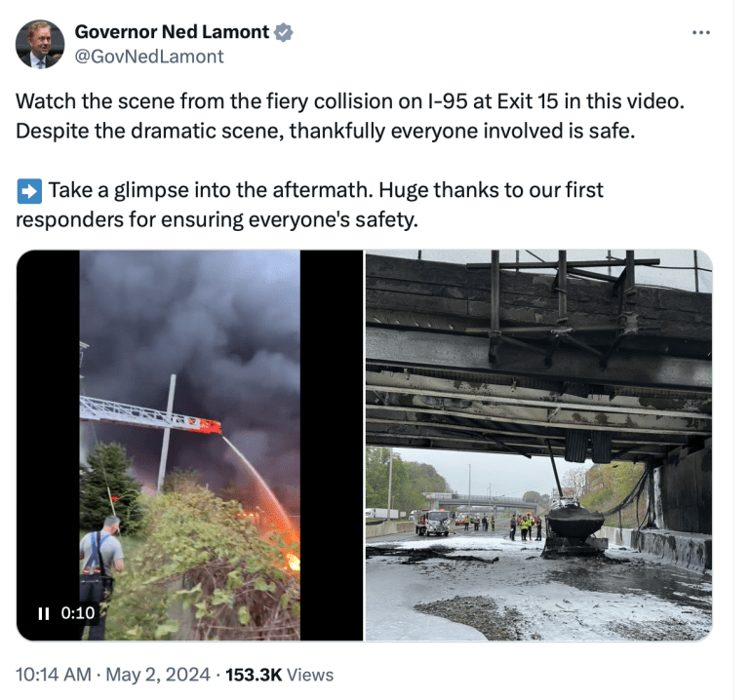The image size is (752, 700).
Task: Click the black bar right of the video
Action: (332, 446)
